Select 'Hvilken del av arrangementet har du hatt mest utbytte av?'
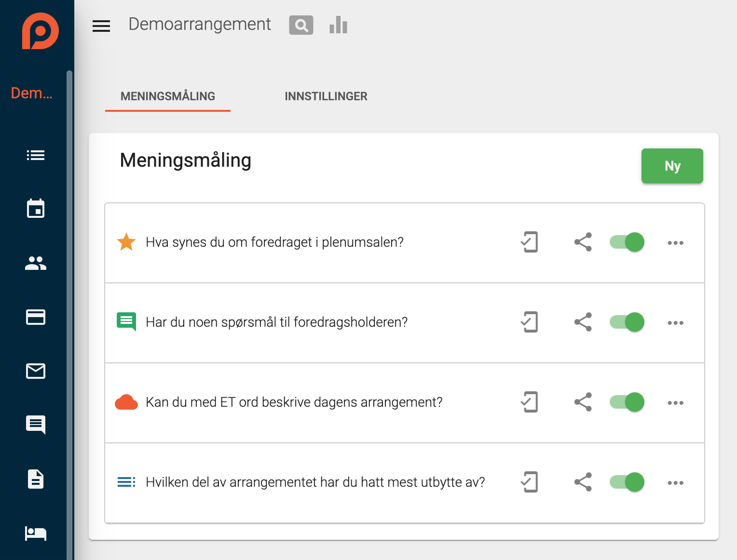The width and height of the screenshot is (737, 560). pos(315,482)
